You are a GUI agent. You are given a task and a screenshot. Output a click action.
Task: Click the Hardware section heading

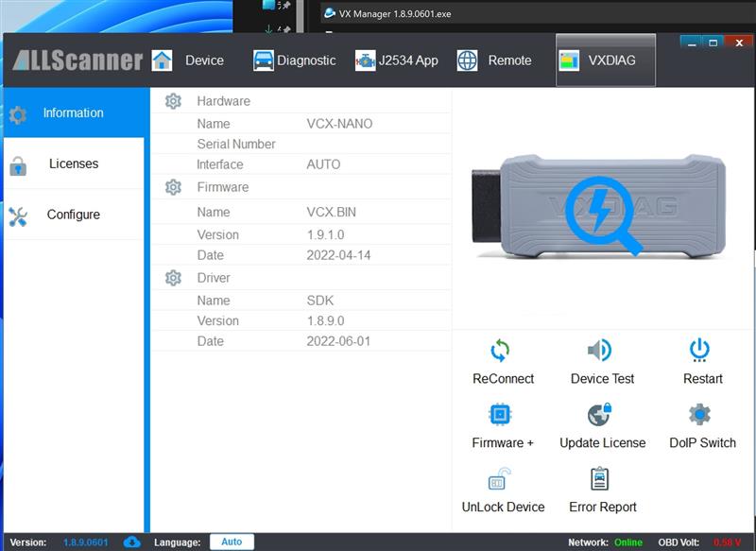[x=224, y=101]
